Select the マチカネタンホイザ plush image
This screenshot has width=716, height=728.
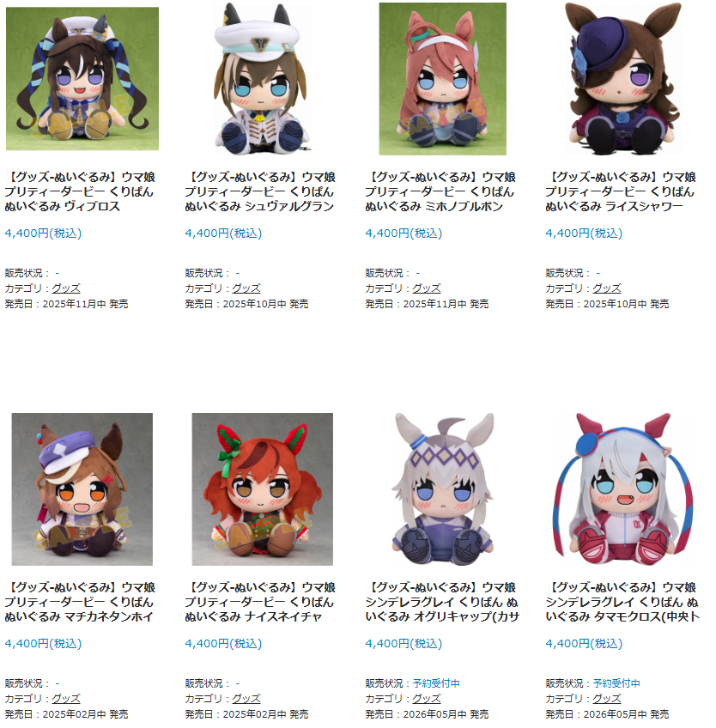coord(82,488)
